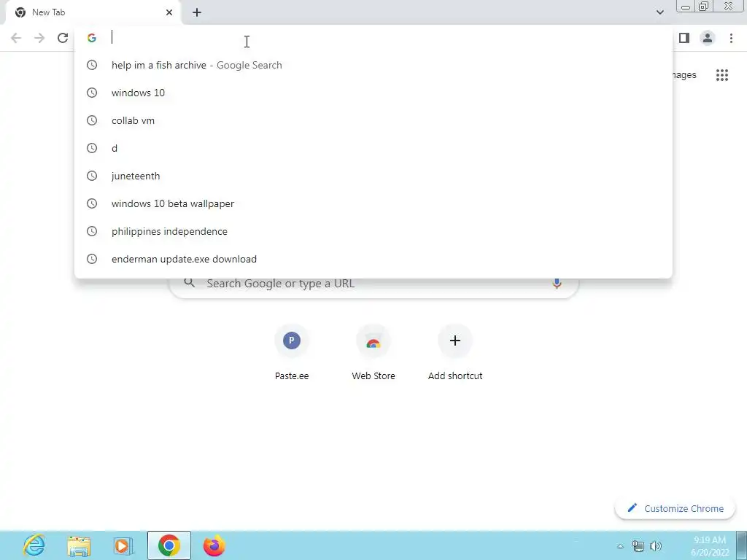
Task: Close the New Tab tab
Action: click(169, 12)
